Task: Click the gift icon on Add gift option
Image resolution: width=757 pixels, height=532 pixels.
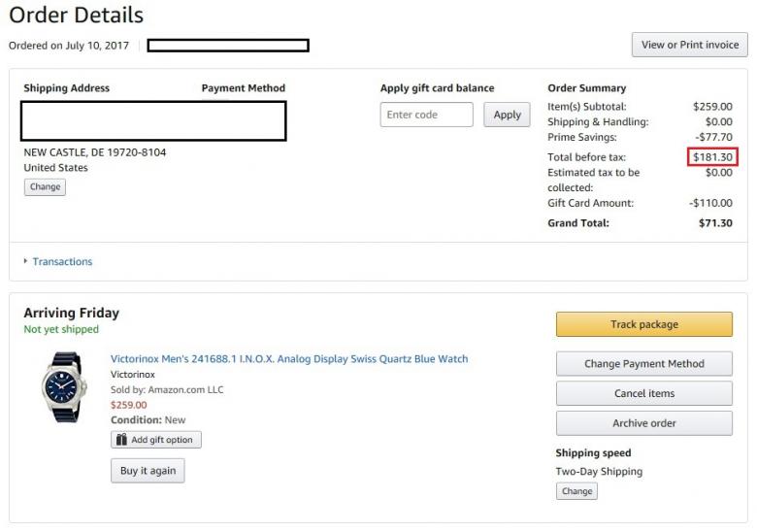Action: 122,440
